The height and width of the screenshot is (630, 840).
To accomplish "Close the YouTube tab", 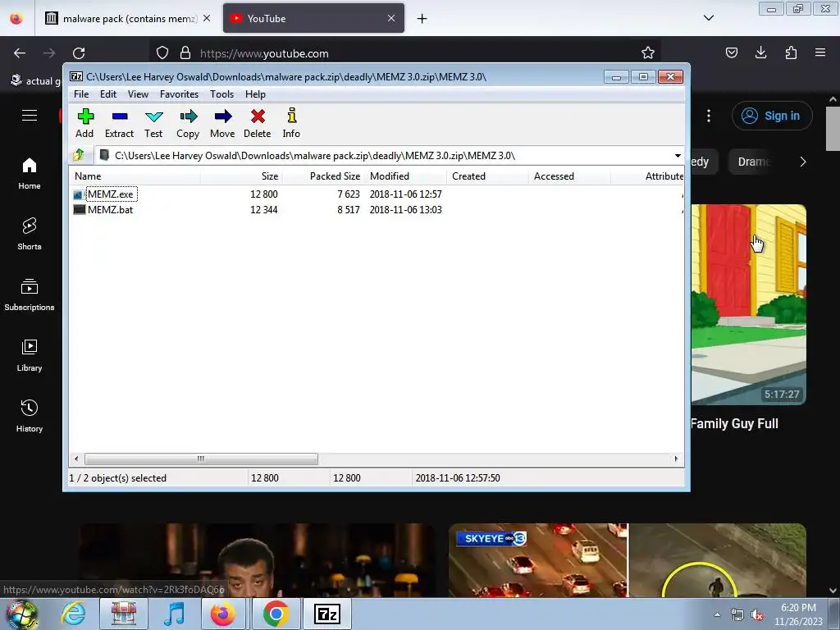I will (391, 18).
